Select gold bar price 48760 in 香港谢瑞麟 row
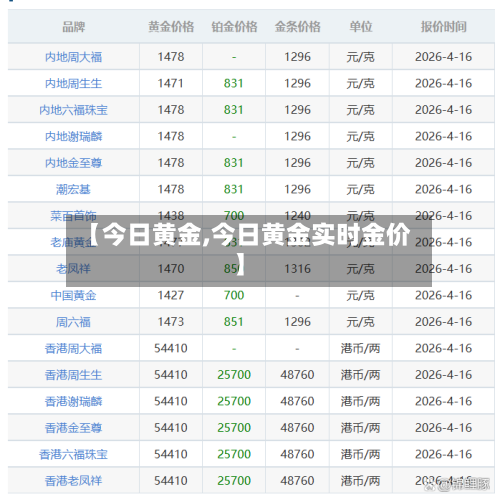 click(297, 401)
